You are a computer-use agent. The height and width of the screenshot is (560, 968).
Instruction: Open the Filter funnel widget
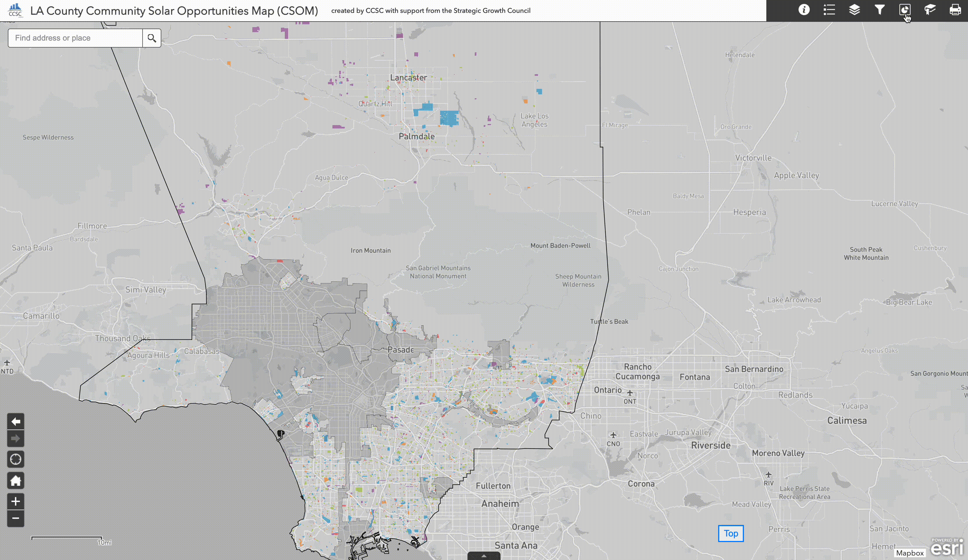[x=879, y=10]
